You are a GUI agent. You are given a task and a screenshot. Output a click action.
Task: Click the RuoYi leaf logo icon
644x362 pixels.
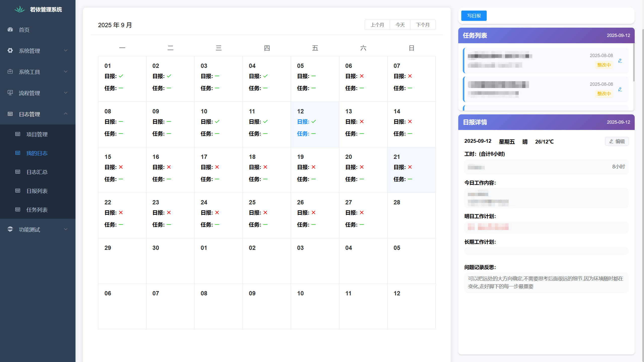[x=20, y=10]
